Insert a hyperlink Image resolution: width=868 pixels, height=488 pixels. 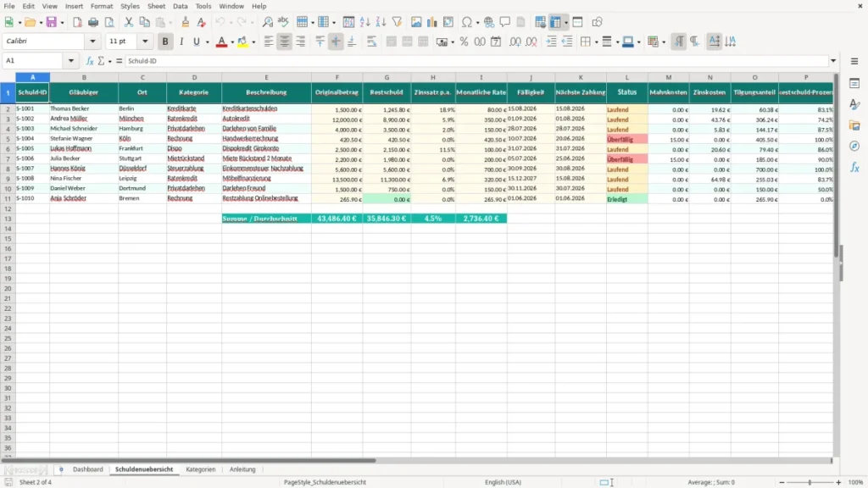point(489,22)
